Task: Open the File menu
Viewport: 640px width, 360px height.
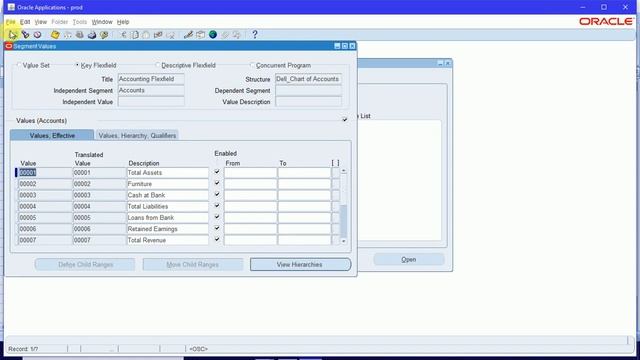Action: point(10,22)
